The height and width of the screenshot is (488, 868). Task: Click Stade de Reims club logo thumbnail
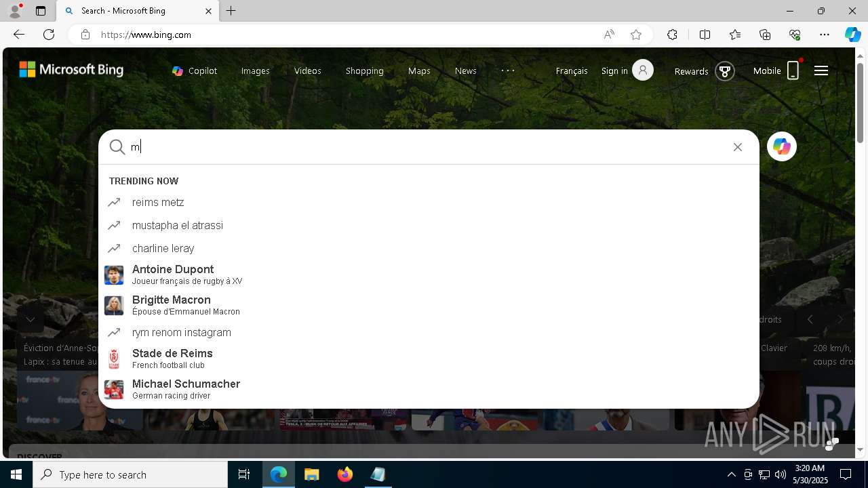(x=114, y=359)
